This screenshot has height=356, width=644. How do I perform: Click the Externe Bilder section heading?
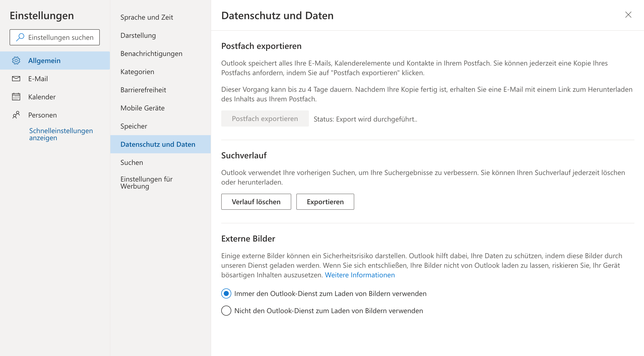tap(248, 239)
